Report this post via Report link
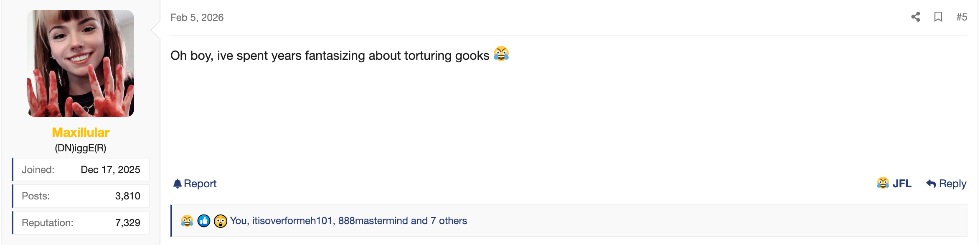980x245 pixels. coord(200,184)
